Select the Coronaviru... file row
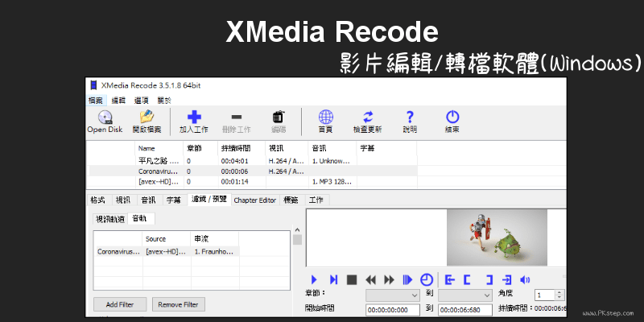 tap(253, 171)
